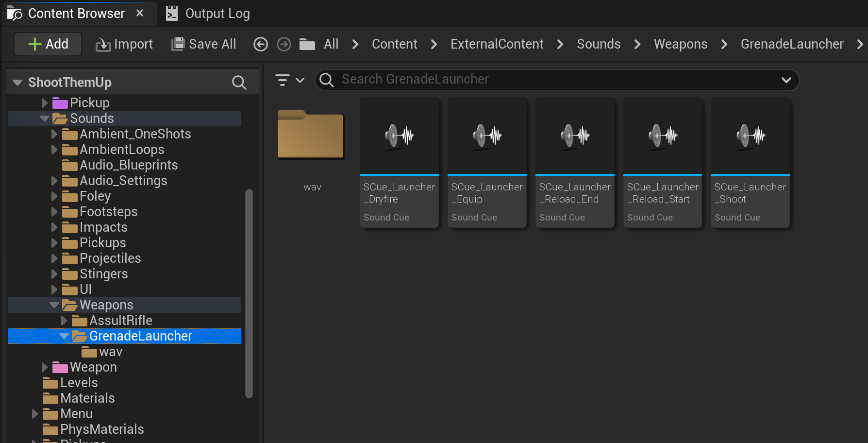Go forward with the right arrow history icon
Screen dimensions: 868x443
pyautogui.click(x=284, y=44)
